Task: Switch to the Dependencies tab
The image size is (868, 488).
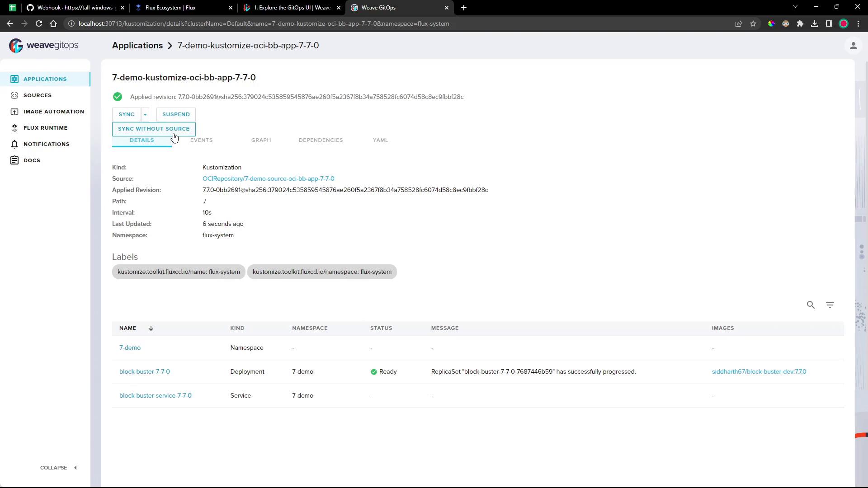Action: 321,140
